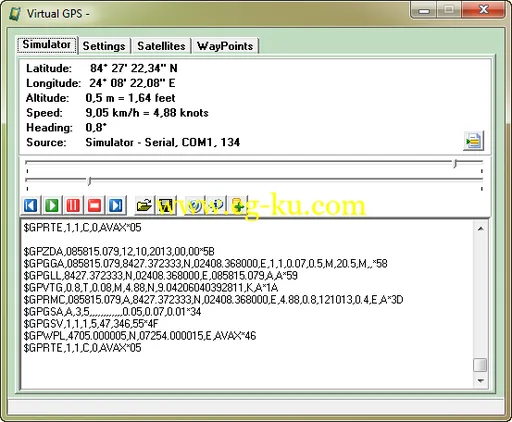This screenshot has width=512, height=422.
Task: Click the info icon in the toolbar
Action: pyautogui.click(x=216, y=205)
